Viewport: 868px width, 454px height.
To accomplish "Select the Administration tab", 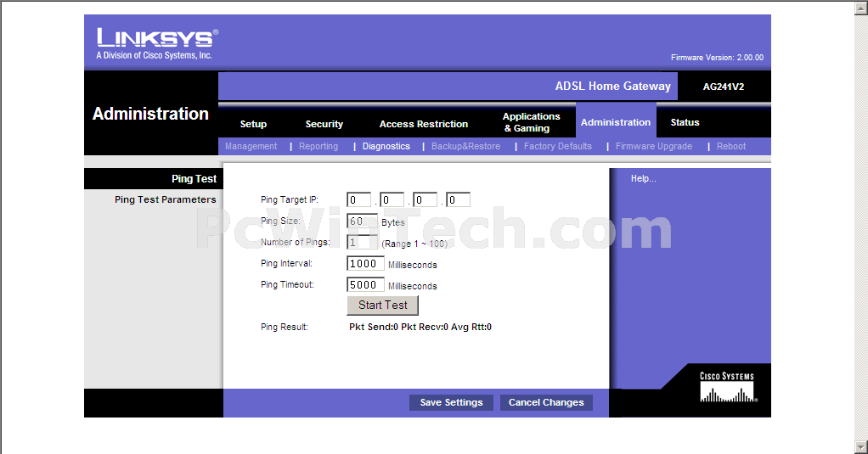I will pyautogui.click(x=616, y=122).
